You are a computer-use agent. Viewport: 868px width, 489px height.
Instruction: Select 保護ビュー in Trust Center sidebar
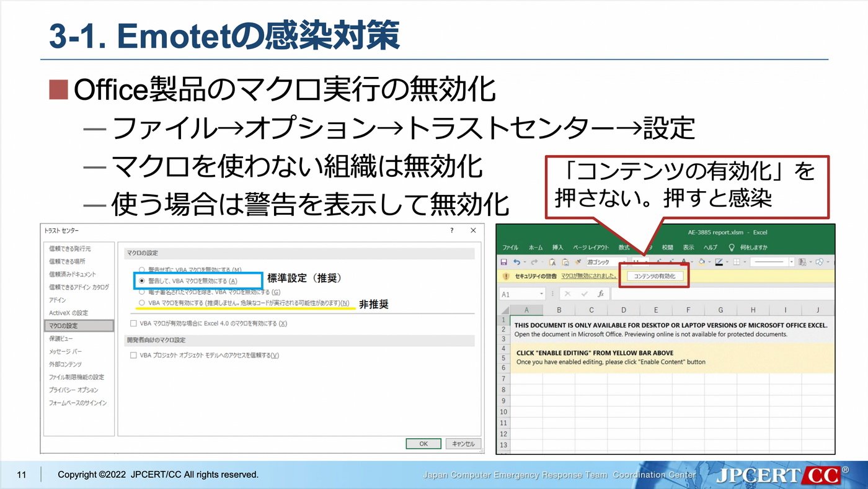coord(61,339)
